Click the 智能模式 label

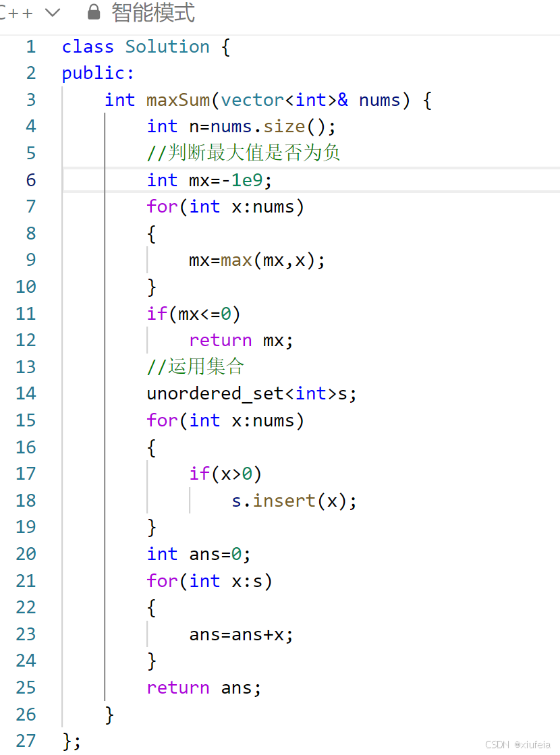pyautogui.click(x=153, y=12)
